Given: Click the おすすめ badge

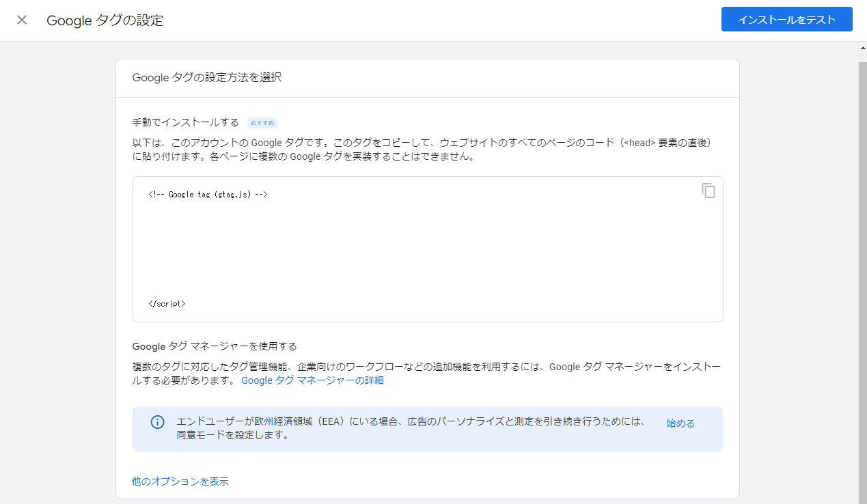Looking at the screenshot, I should coord(262,123).
